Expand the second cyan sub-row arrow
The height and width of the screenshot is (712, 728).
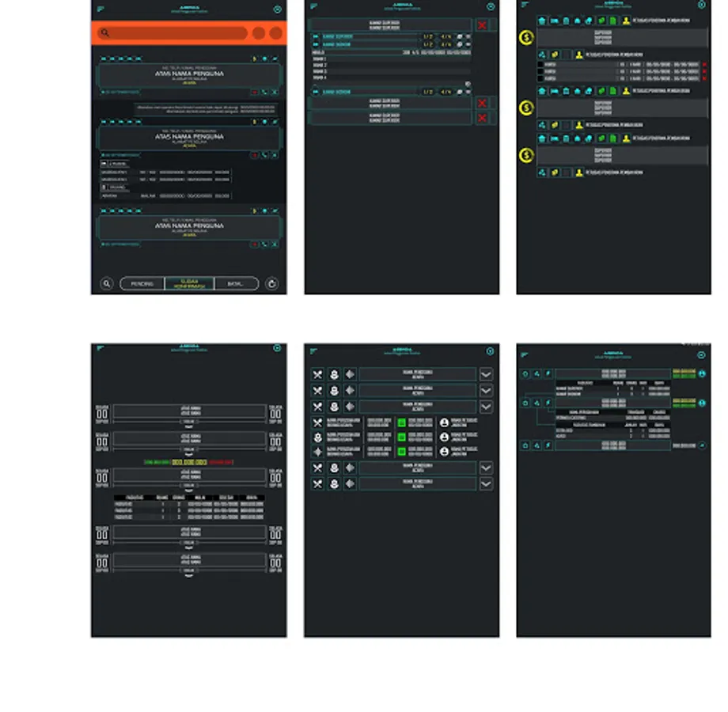[316, 44]
